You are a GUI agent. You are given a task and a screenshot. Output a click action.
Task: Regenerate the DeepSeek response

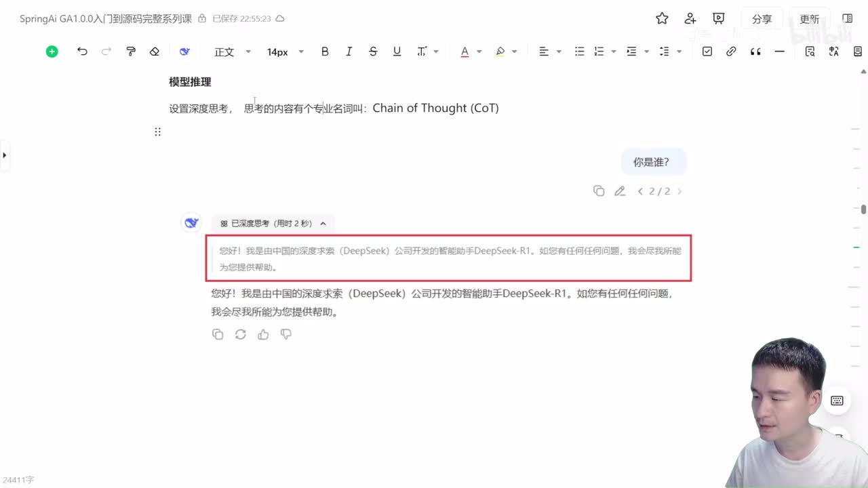(240, 334)
